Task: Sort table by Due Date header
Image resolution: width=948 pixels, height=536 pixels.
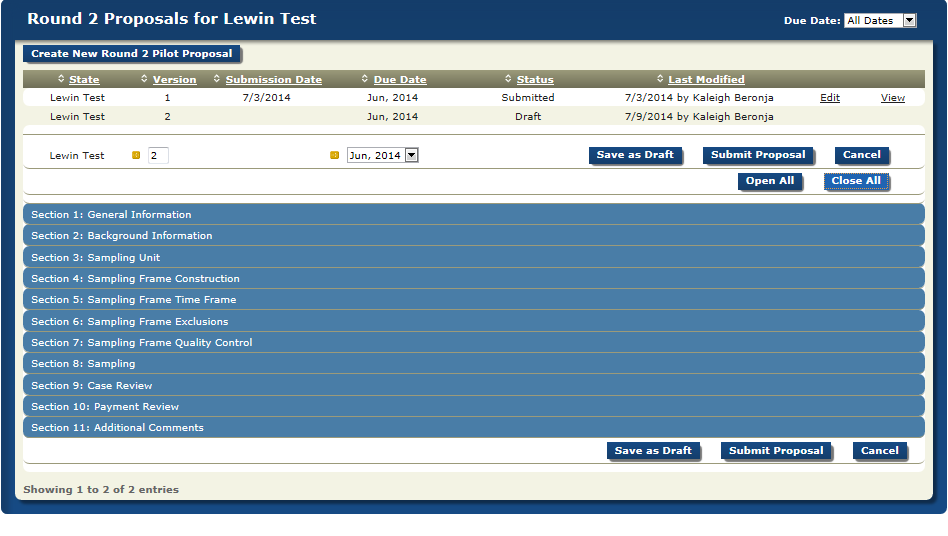Action: pos(400,79)
